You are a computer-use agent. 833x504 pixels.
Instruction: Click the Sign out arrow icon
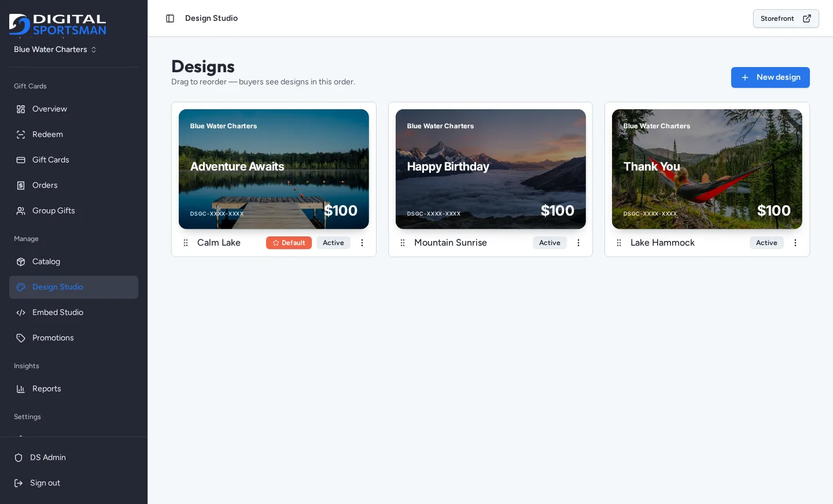pyautogui.click(x=19, y=483)
